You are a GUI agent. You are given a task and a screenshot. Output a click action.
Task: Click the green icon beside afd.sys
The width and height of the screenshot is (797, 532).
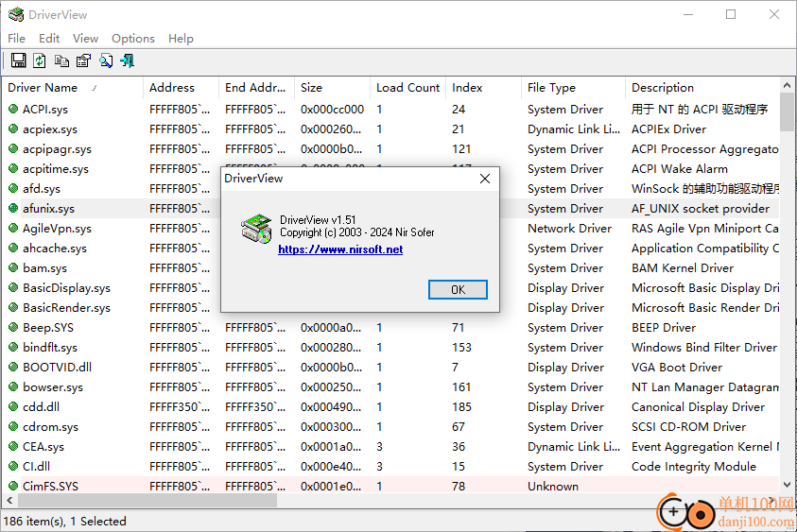pos(13,188)
